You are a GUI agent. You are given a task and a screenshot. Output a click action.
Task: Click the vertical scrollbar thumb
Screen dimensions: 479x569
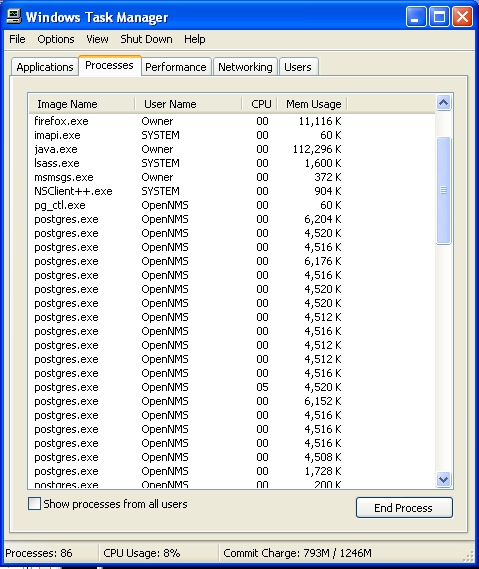coord(443,190)
